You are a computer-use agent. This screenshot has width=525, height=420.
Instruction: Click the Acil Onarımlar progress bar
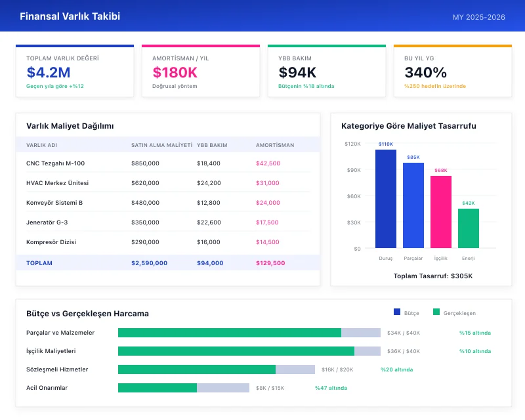coord(184,388)
